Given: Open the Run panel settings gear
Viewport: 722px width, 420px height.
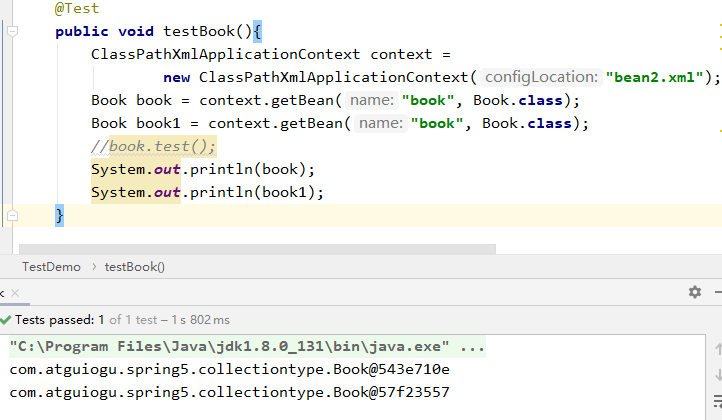Looking at the screenshot, I should 695,292.
